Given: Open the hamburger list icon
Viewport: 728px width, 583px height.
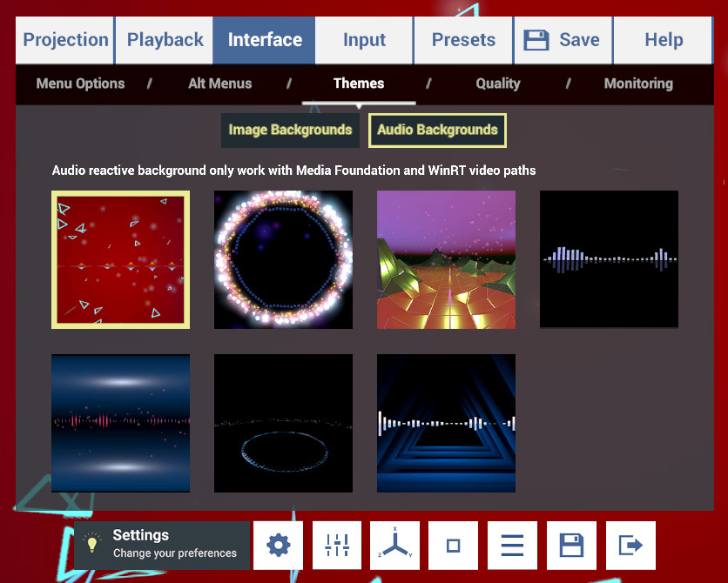Looking at the screenshot, I should (x=512, y=545).
